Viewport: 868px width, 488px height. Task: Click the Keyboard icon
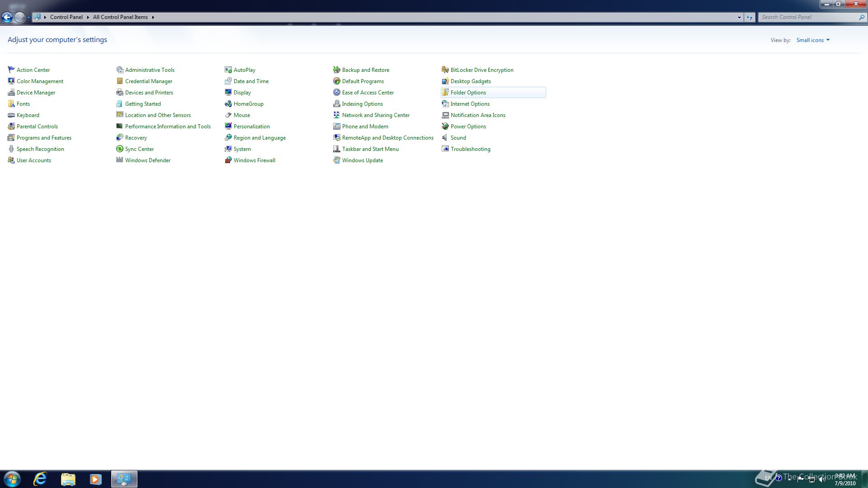(x=11, y=115)
